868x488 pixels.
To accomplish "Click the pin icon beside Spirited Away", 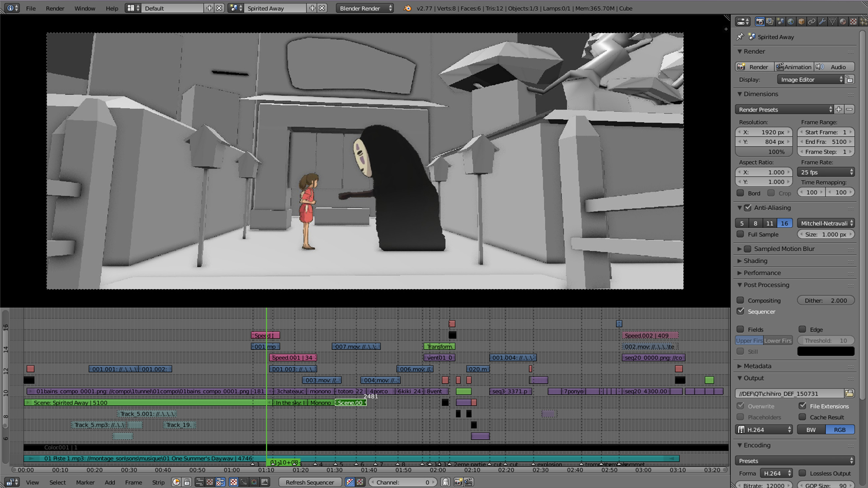I will point(740,37).
